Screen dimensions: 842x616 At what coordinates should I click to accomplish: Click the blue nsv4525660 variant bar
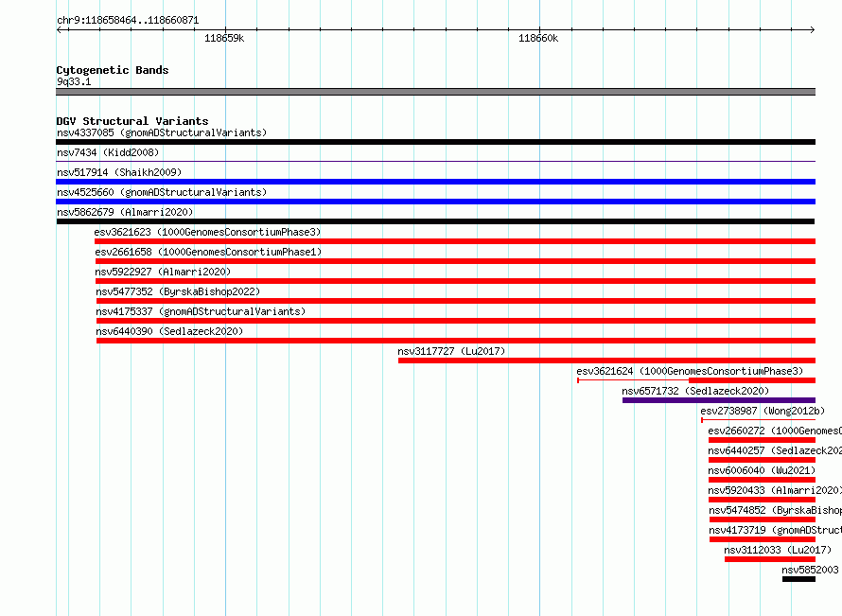click(x=435, y=202)
